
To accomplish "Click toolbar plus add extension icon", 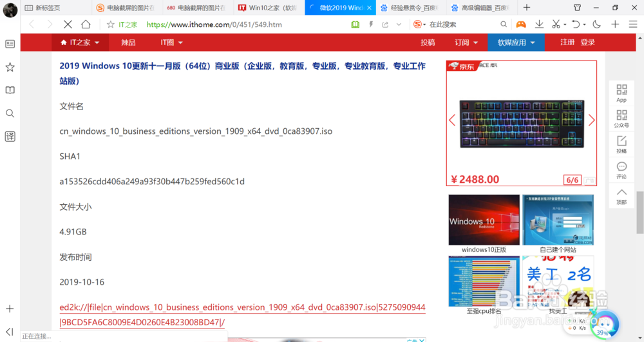I will click(x=615, y=24).
